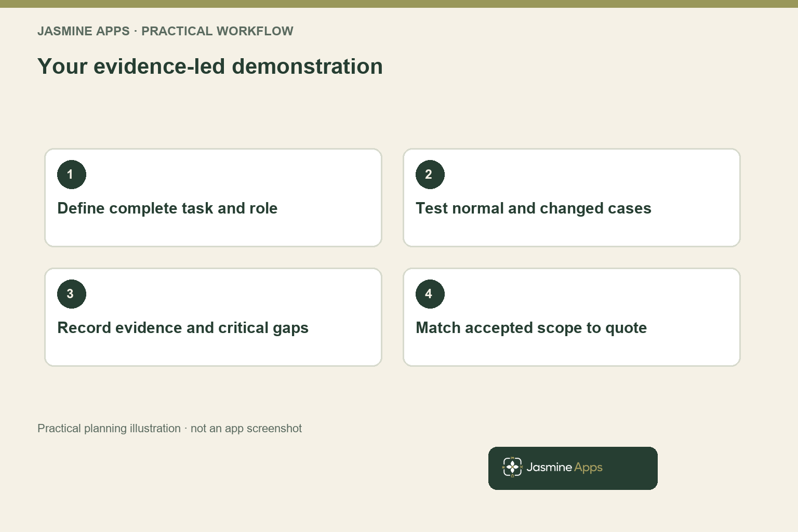Screen dimensions: 798x532
Task: Click the 'Your evidence-led demonstration' heading
Action: coord(210,66)
